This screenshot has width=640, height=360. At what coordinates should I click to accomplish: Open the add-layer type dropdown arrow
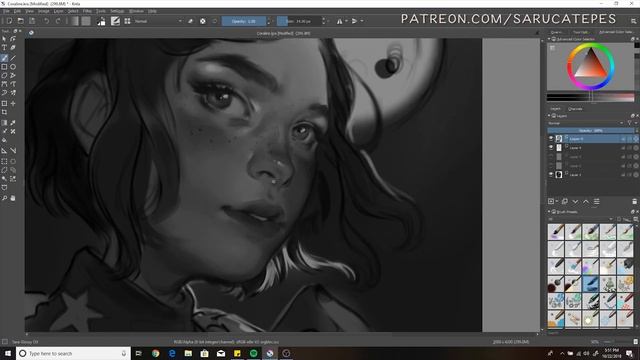[557, 201]
